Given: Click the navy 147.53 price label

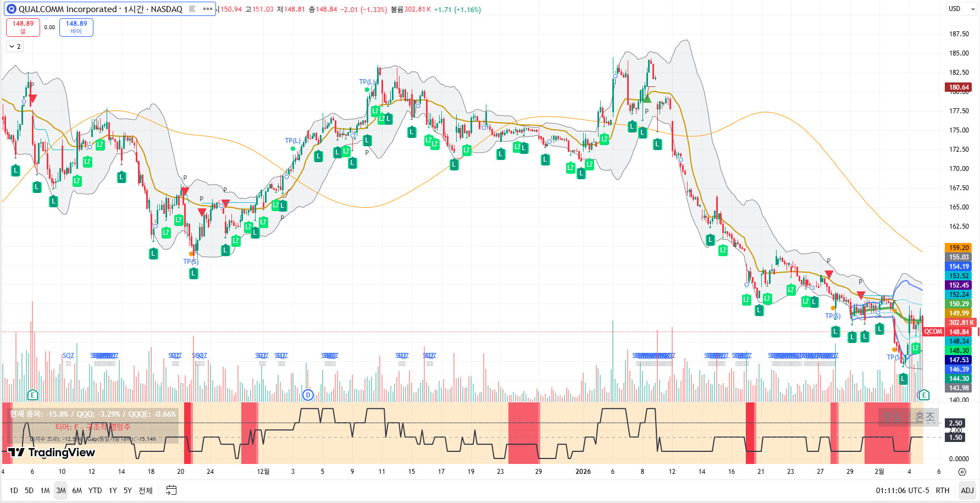Looking at the screenshot, I should pos(959,360).
